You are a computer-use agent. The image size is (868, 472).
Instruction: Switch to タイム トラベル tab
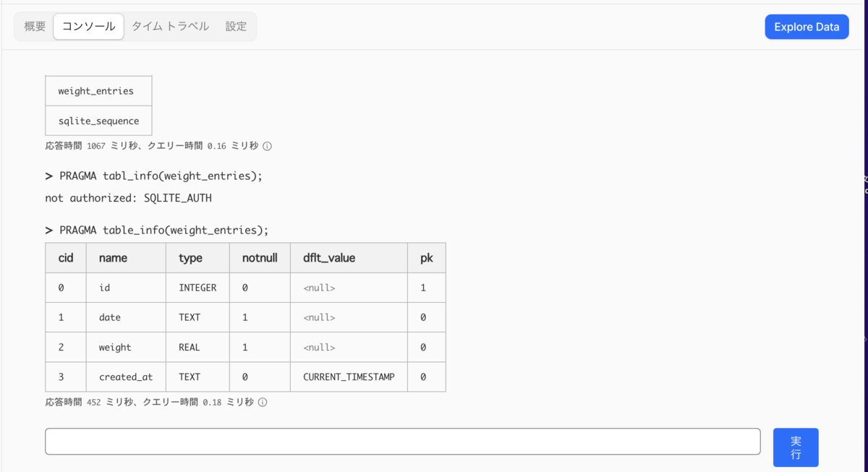[170, 27]
